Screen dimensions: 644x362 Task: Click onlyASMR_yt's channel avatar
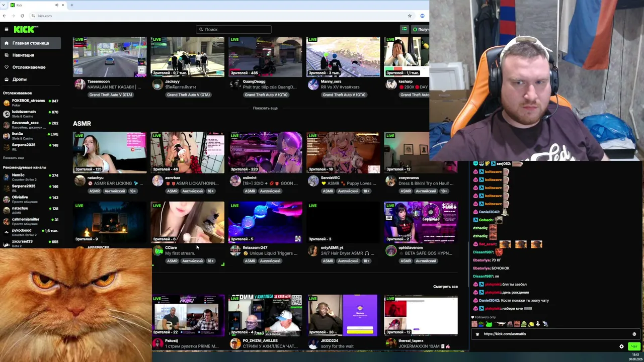click(x=313, y=250)
